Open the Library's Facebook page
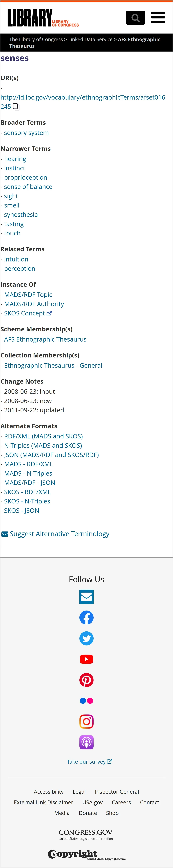 tap(86, 618)
